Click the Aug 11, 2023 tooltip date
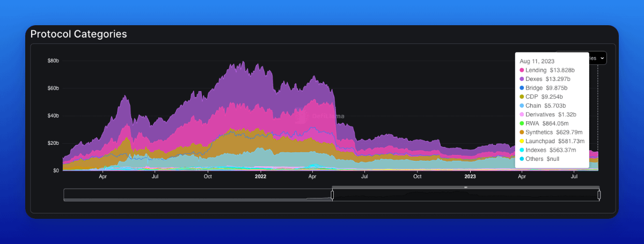The image size is (644, 244). [537, 61]
